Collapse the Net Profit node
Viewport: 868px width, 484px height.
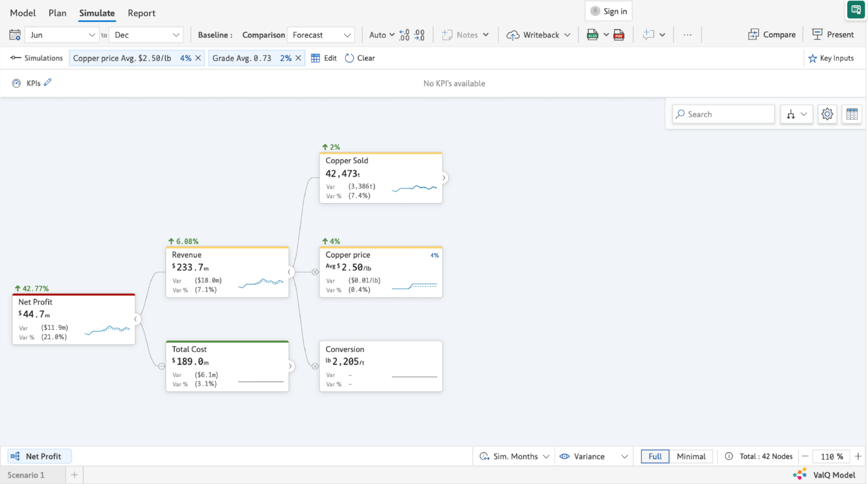coord(136,319)
